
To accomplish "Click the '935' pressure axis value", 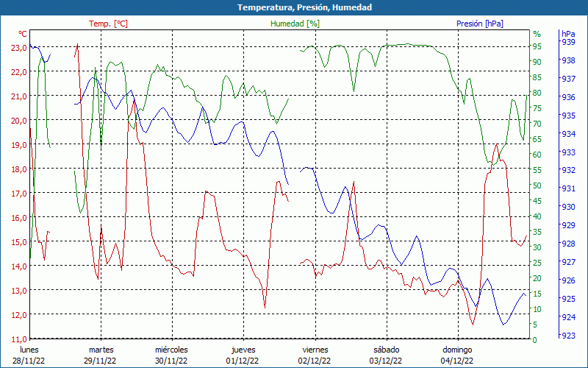I will click(x=568, y=116).
